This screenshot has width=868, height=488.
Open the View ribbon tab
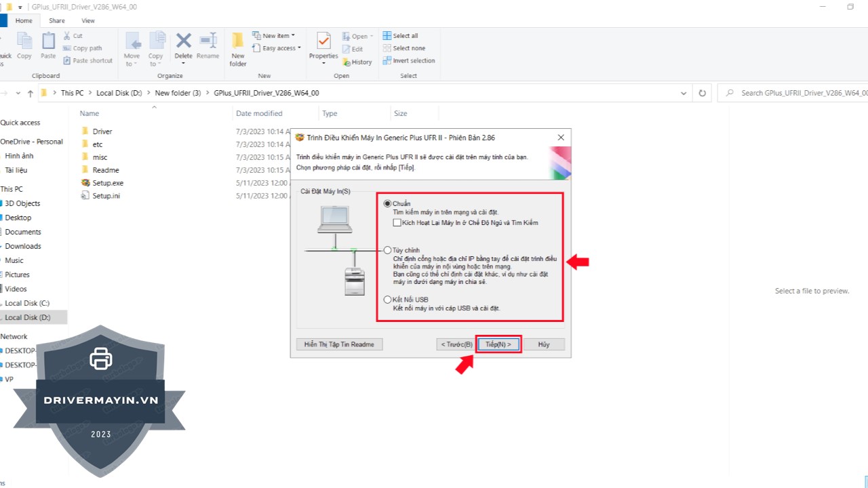[88, 21]
